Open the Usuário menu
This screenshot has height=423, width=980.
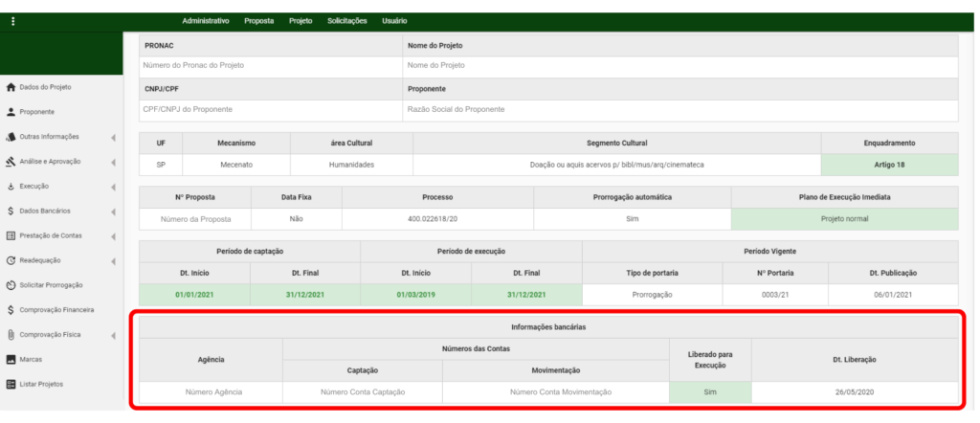click(x=394, y=21)
